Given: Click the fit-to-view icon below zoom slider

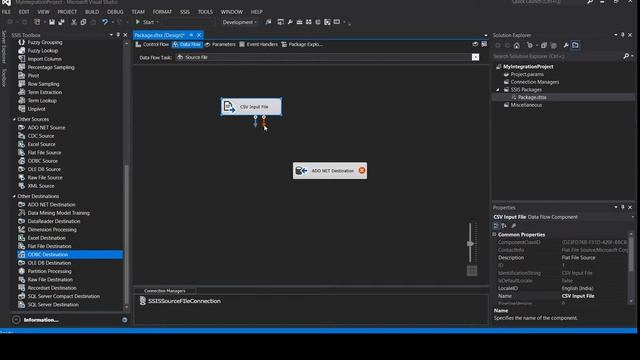Looking at the screenshot, I should (472, 271).
